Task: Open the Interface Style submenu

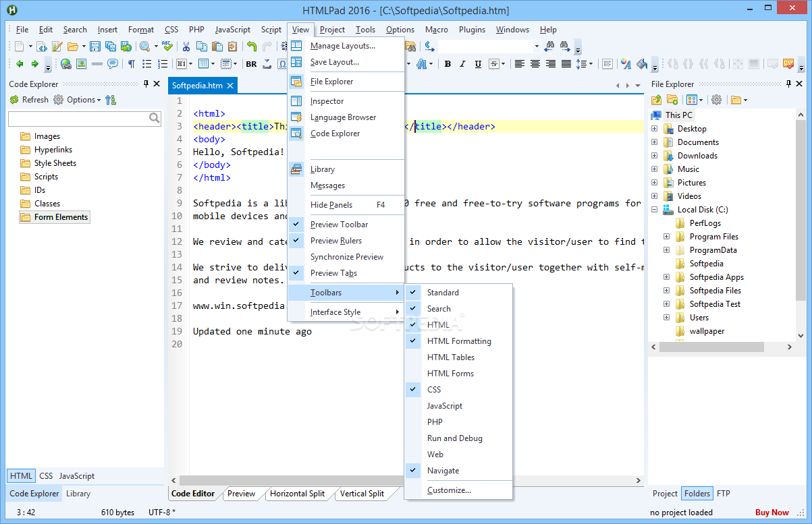Action: click(346, 312)
